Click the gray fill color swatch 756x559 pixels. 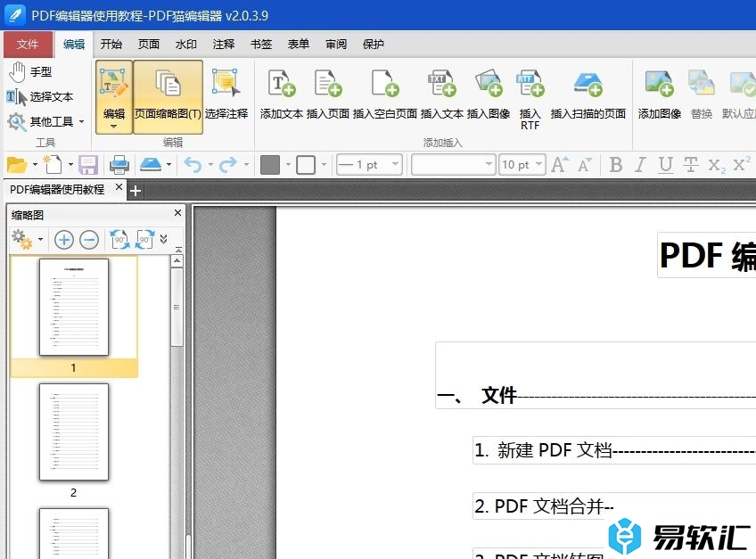(x=270, y=165)
